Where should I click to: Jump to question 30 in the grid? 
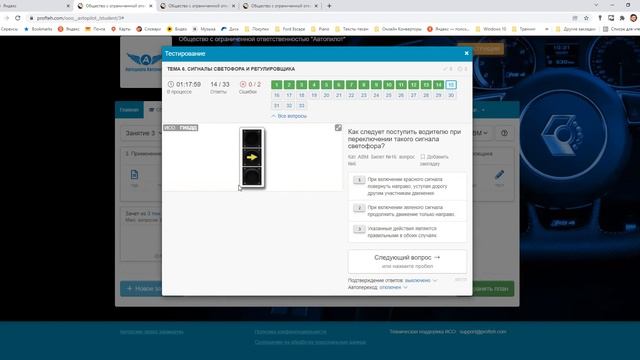pos(451,96)
